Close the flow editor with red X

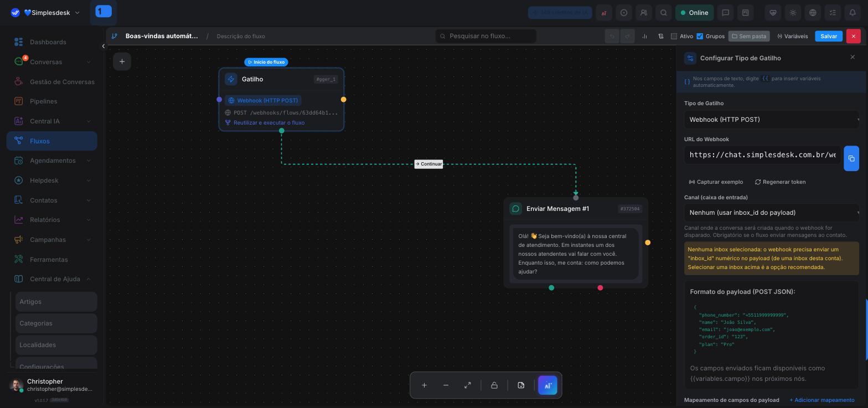(x=853, y=36)
